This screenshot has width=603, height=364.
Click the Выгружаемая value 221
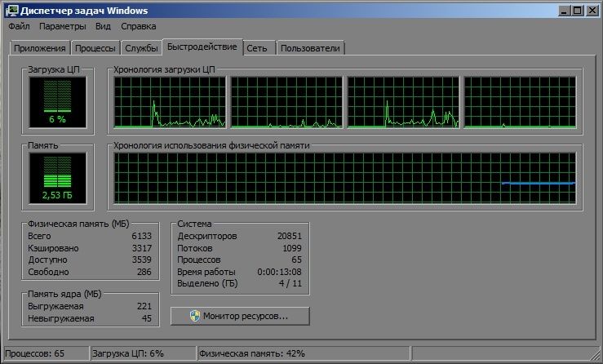click(144, 306)
